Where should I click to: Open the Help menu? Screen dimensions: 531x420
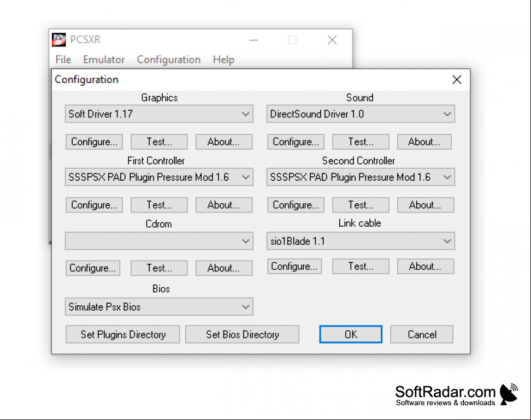coord(223,60)
